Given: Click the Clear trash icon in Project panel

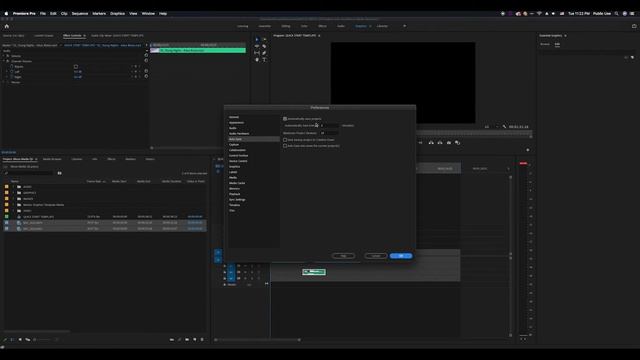Looking at the screenshot, I should coord(202,339).
